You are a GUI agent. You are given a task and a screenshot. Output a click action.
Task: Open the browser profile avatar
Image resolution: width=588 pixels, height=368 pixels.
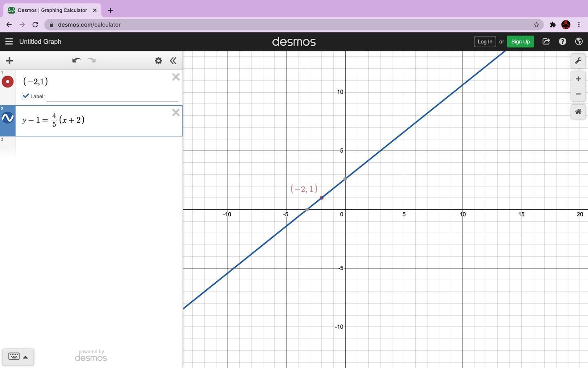point(566,25)
